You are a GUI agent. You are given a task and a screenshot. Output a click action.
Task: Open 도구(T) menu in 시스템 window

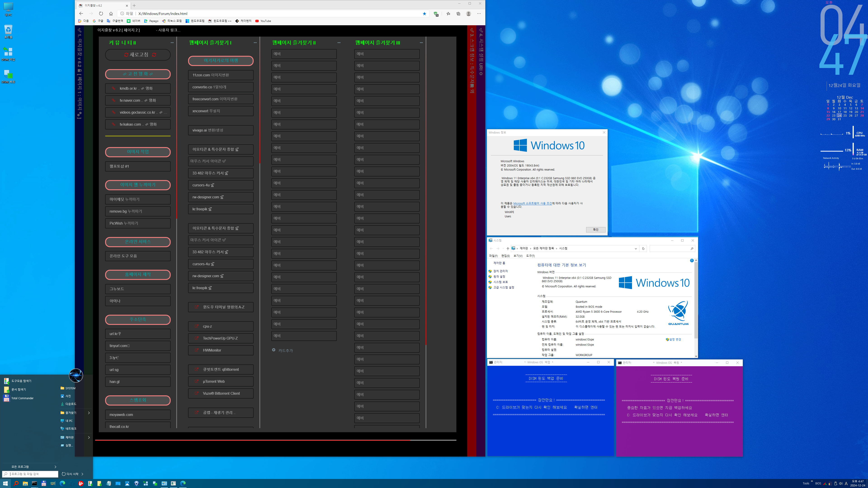tap(530, 256)
